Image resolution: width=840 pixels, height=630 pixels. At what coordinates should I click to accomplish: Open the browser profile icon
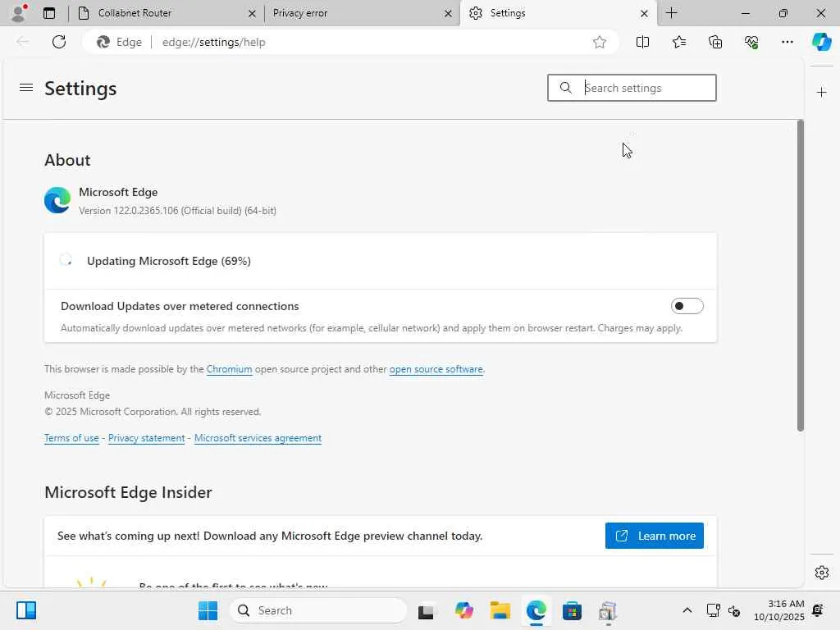[x=18, y=13]
